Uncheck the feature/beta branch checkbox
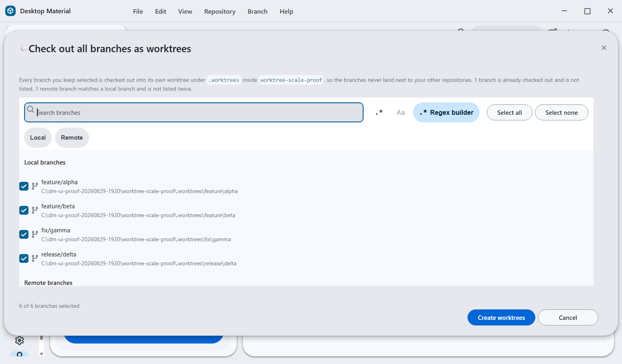Viewport: 622px width, 364px height. pos(24,210)
